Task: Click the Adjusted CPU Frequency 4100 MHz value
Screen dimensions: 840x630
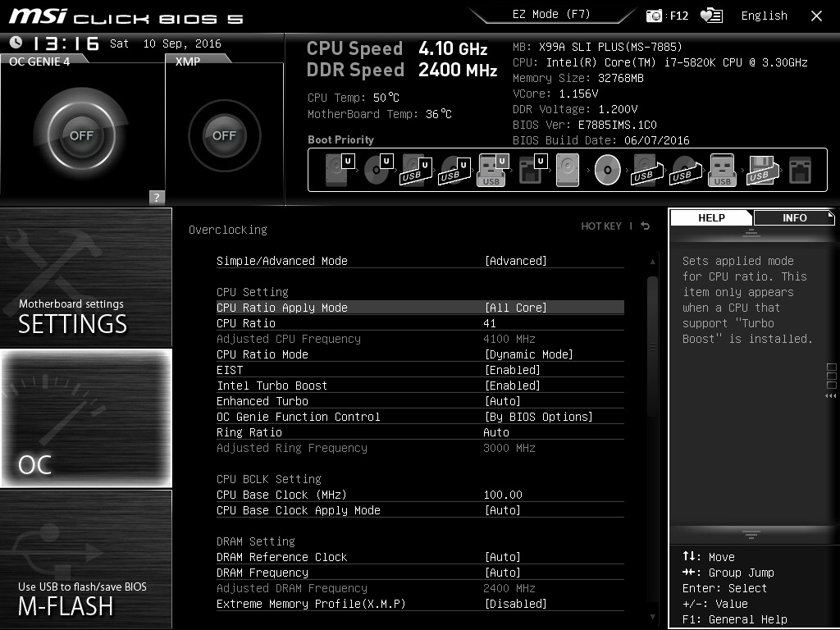Action: 509,339
